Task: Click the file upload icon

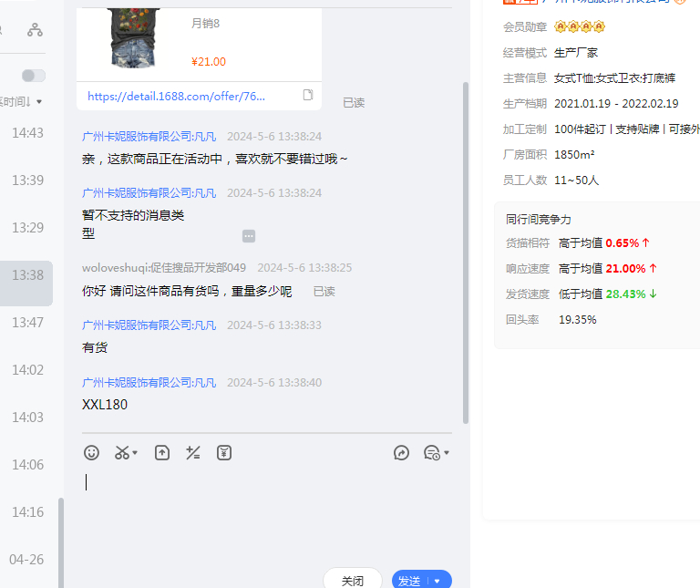Action: pyautogui.click(x=162, y=452)
